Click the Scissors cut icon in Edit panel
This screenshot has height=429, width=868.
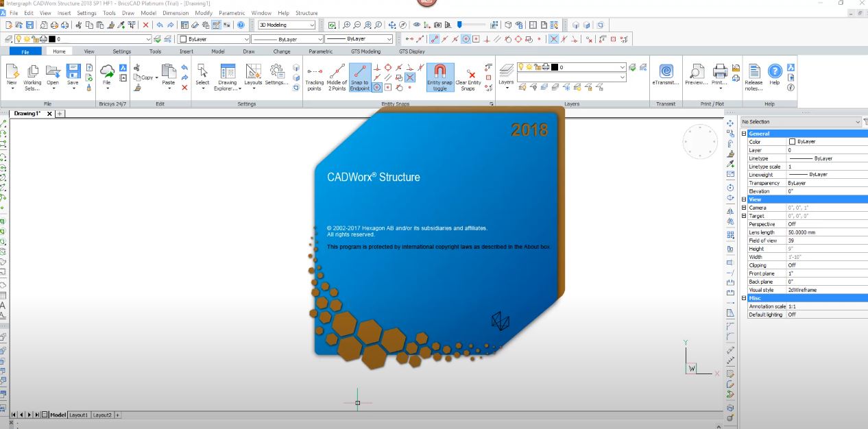(136, 68)
